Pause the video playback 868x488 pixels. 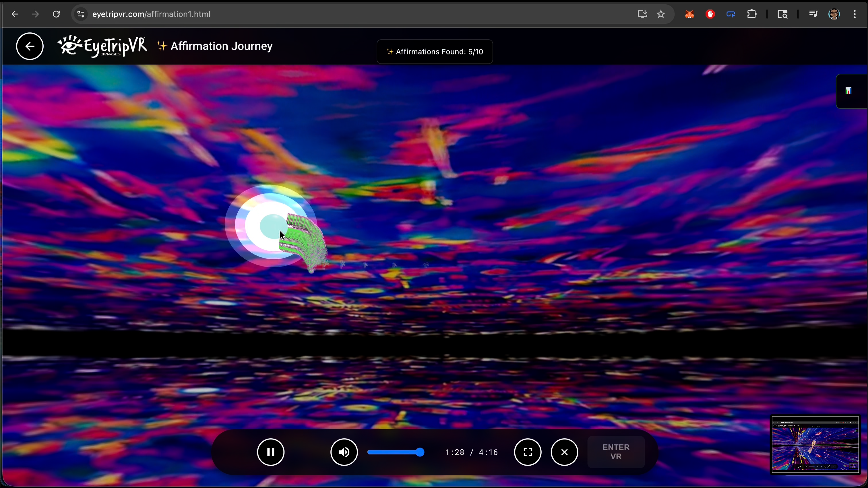click(271, 452)
